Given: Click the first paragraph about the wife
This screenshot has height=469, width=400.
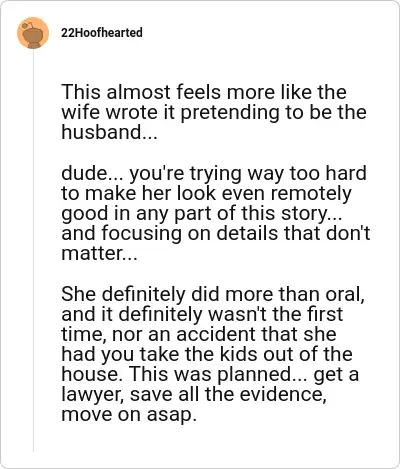Looking at the screenshot, I should [x=214, y=112].
